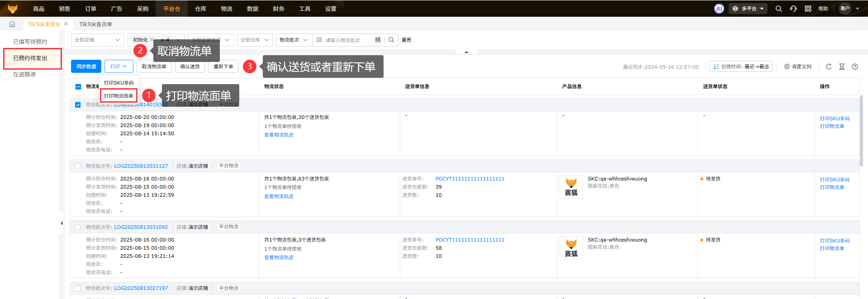Check the LOG20250813031127 batch checkbox

tap(78, 166)
